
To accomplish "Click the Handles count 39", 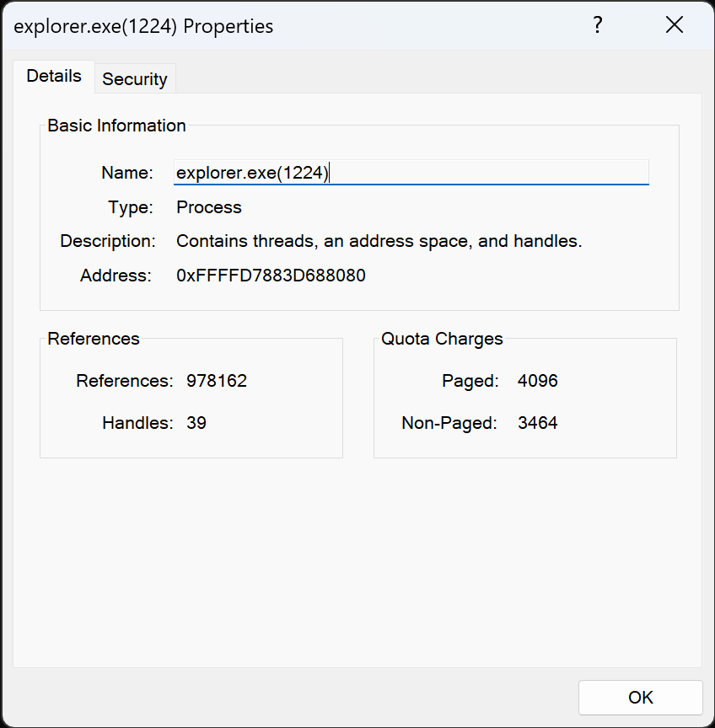I will point(196,423).
